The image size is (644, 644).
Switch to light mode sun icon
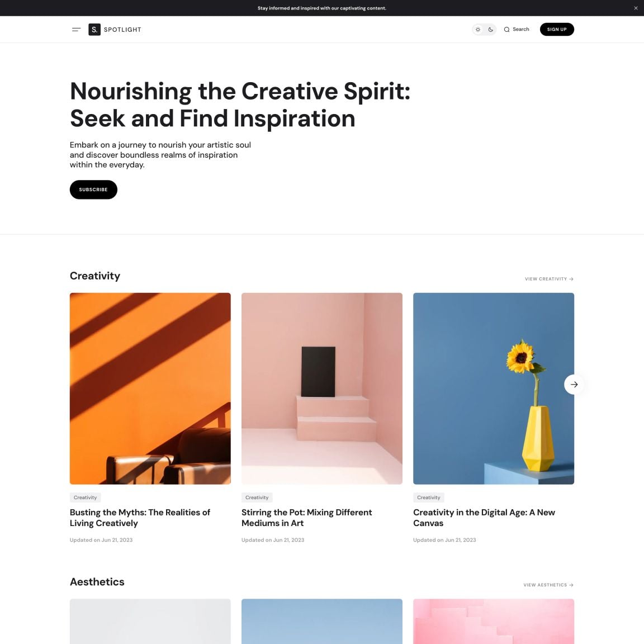click(477, 30)
